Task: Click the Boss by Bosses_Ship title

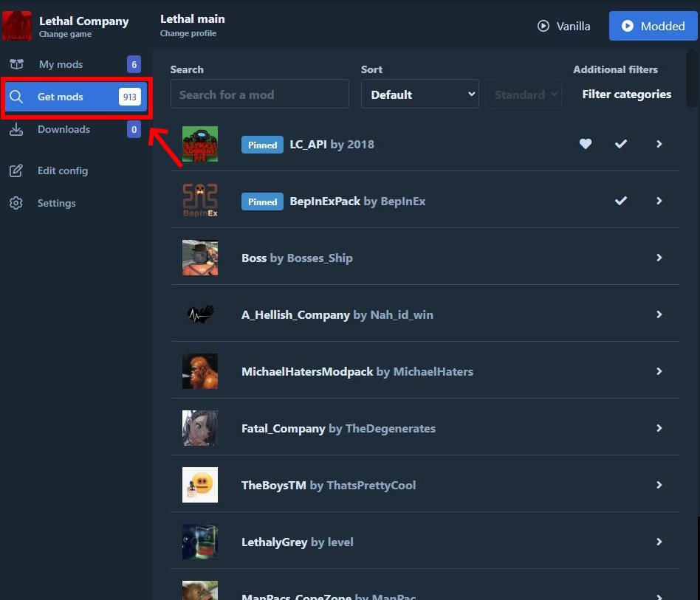Action: click(297, 258)
